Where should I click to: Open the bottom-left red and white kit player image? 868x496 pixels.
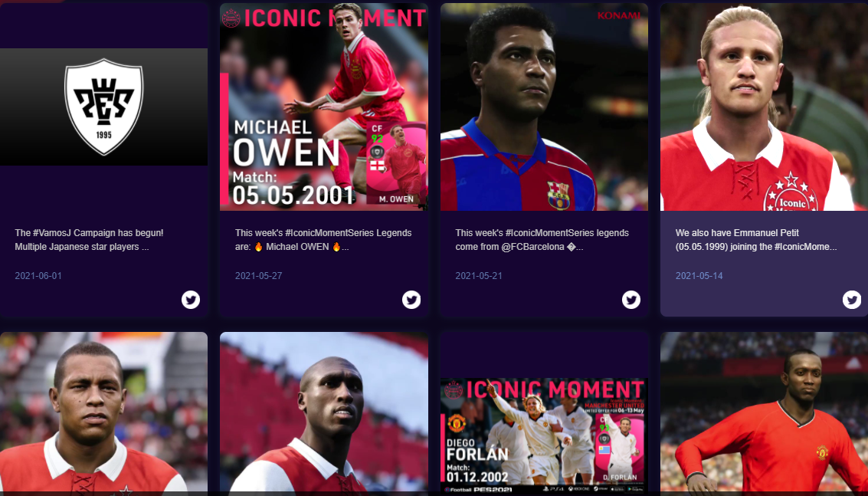[103, 413]
